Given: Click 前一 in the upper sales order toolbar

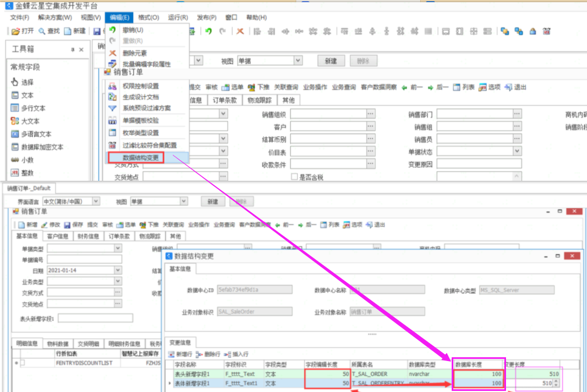Looking at the screenshot, I should coord(412,87).
